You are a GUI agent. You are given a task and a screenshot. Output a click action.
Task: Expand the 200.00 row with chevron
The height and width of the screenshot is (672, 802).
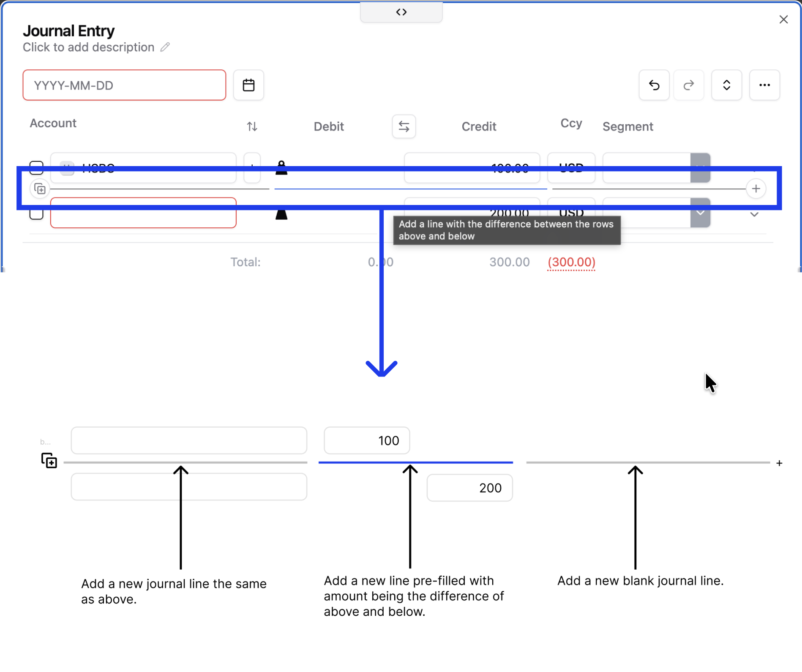[754, 214]
